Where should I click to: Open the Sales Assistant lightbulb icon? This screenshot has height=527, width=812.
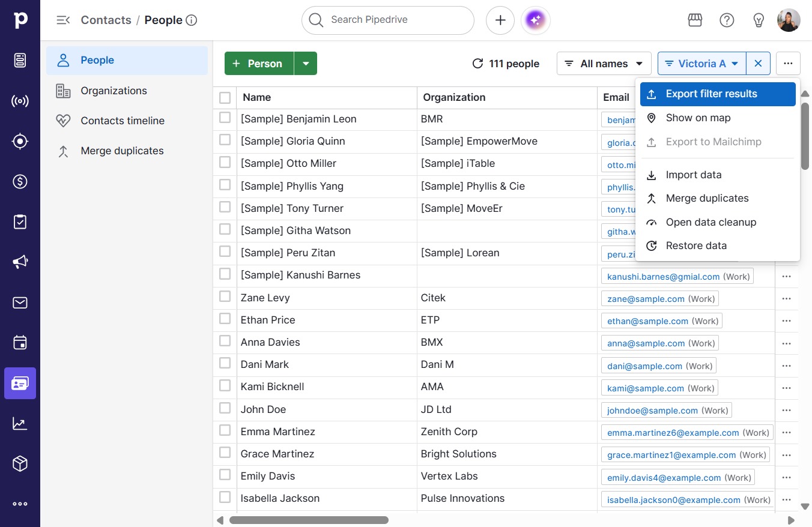759,20
